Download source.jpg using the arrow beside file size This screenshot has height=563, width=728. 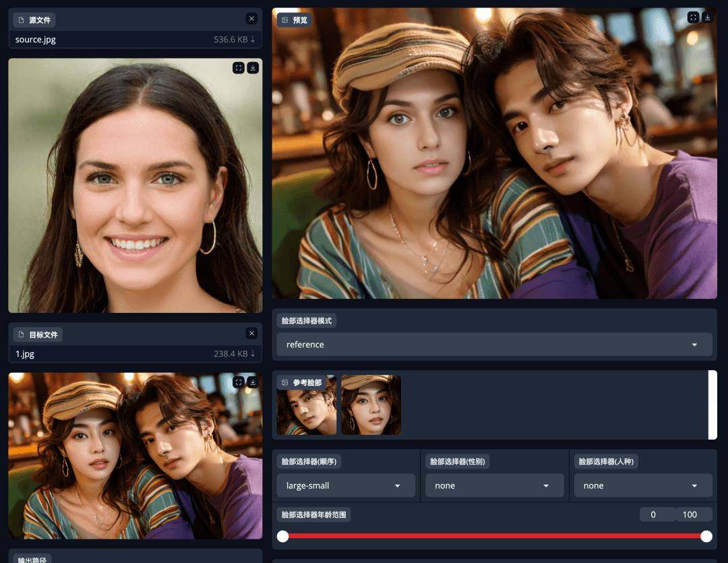tap(253, 40)
